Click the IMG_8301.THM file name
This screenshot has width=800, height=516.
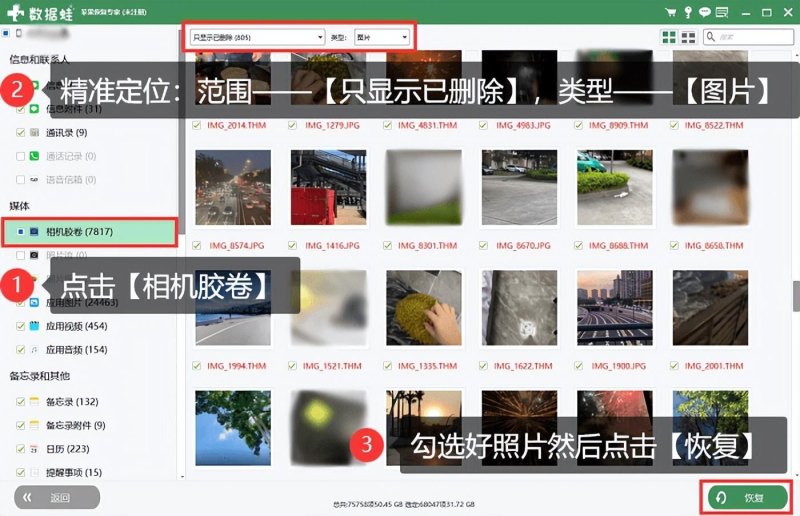coord(428,245)
